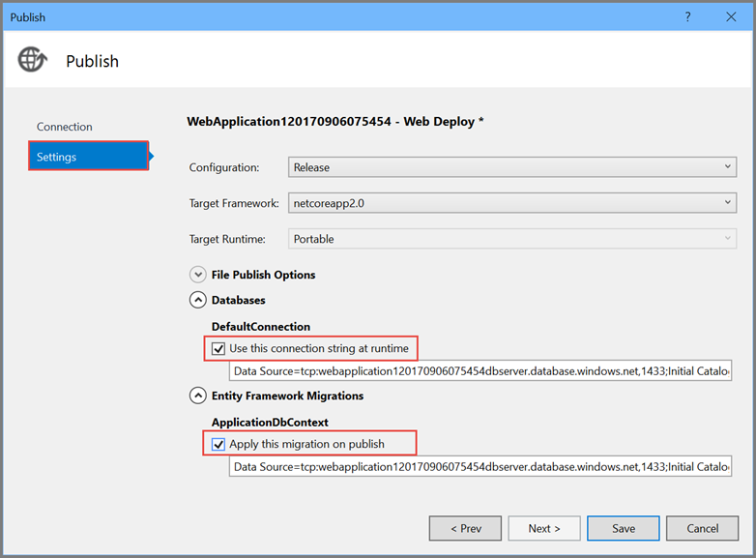This screenshot has height=558, width=756.
Task: Save the publish settings
Action: point(624,528)
